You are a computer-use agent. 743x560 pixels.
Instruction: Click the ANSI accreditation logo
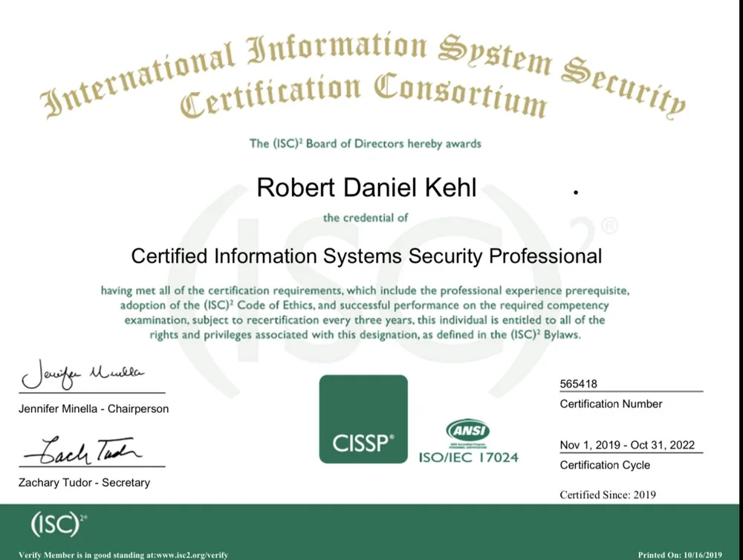pos(467,433)
